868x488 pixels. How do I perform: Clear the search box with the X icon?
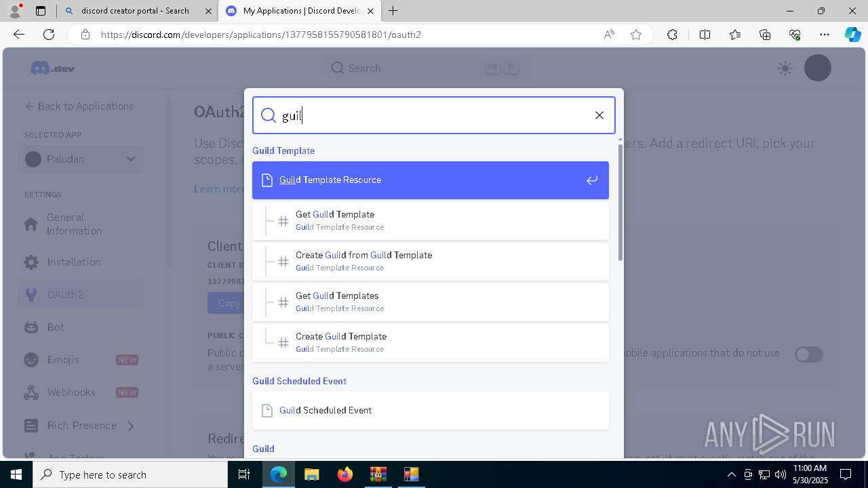(599, 115)
